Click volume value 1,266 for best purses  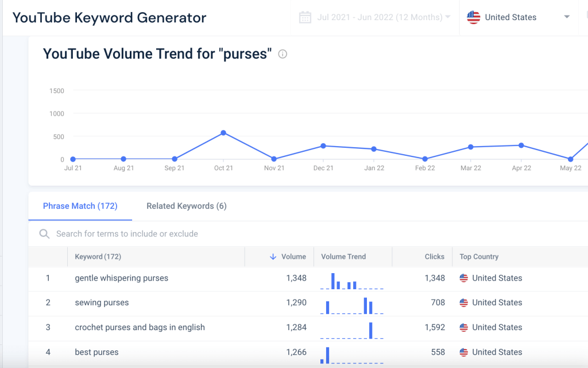pos(296,352)
